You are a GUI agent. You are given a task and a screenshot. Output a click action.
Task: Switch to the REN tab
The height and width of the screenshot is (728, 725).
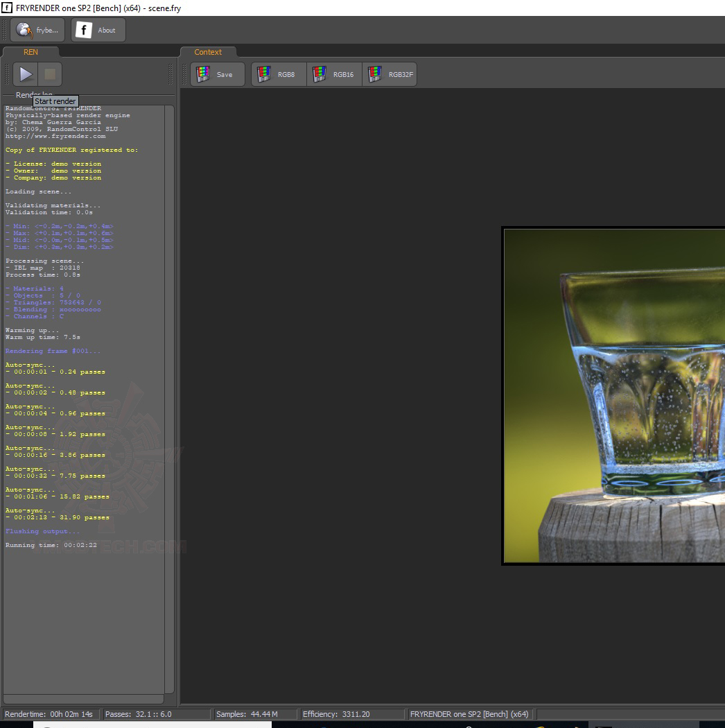[x=30, y=52]
